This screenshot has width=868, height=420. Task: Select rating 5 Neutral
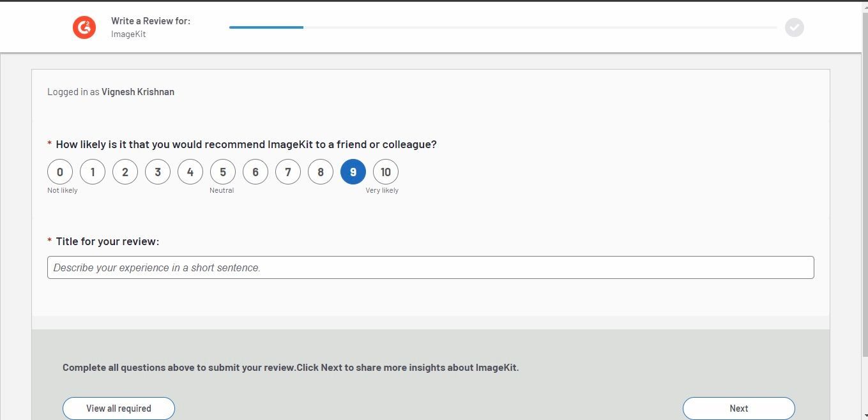pos(223,172)
